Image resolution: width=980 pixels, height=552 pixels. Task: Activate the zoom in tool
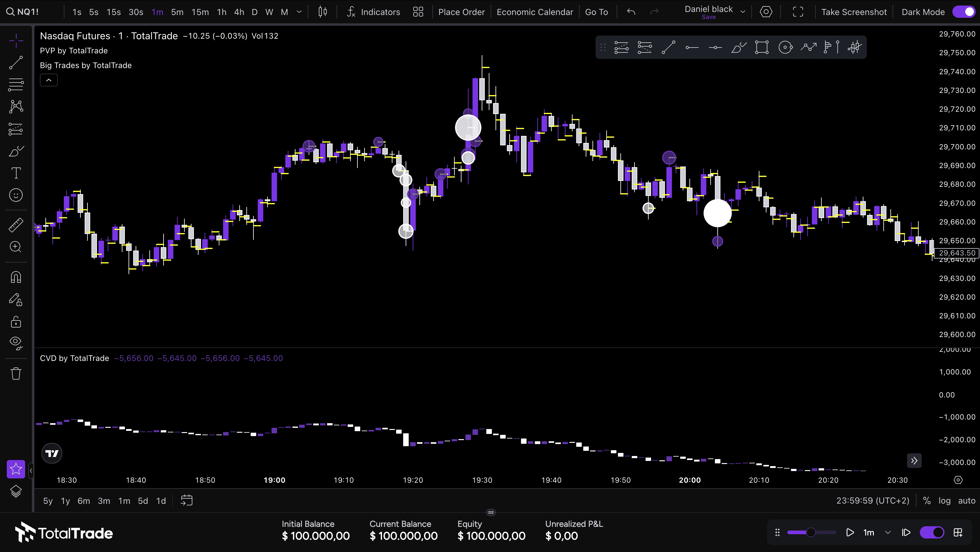(x=16, y=247)
